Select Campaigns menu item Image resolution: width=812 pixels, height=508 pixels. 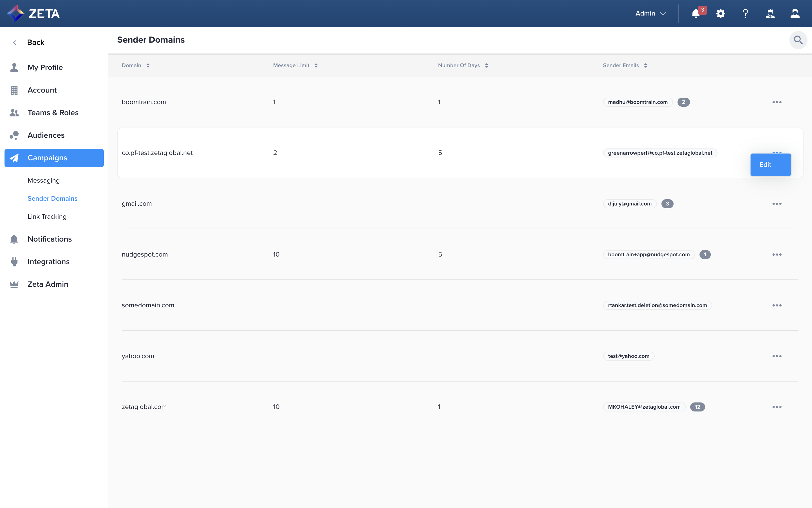[x=54, y=158]
